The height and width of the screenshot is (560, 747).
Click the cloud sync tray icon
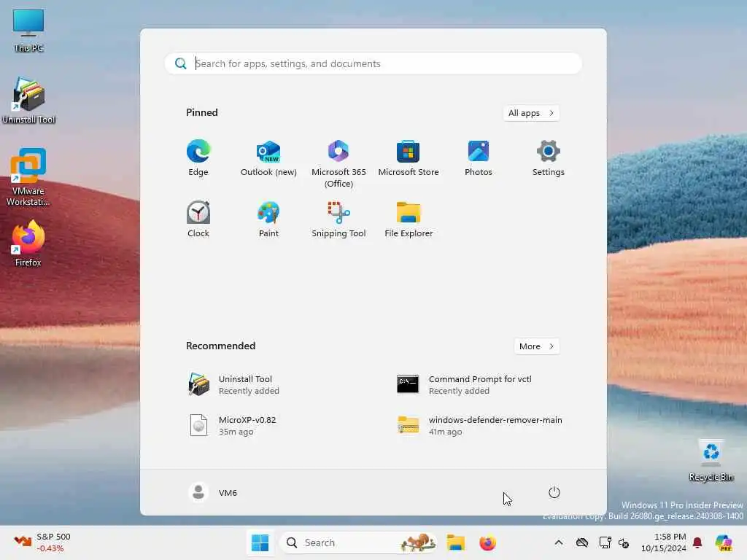tap(581, 542)
